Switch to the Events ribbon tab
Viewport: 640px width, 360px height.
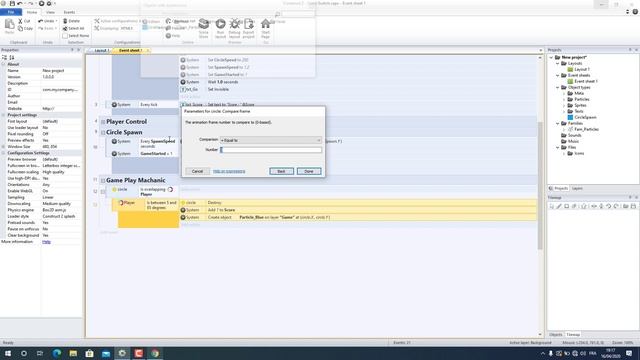click(x=69, y=12)
